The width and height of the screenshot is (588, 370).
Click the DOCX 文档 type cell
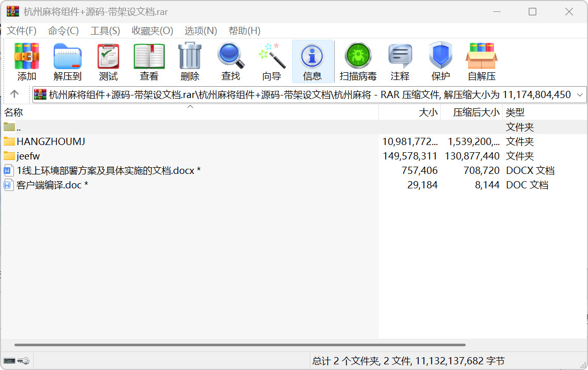(x=530, y=171)
